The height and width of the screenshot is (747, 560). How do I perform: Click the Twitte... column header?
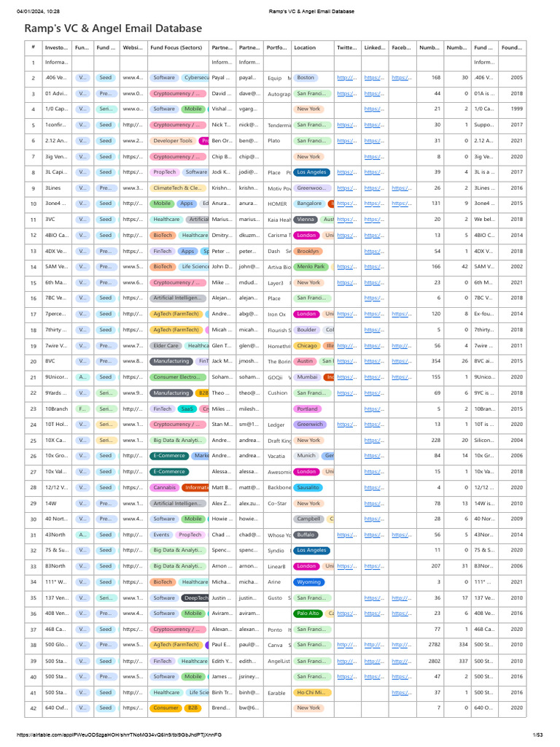tap(347, 47)
